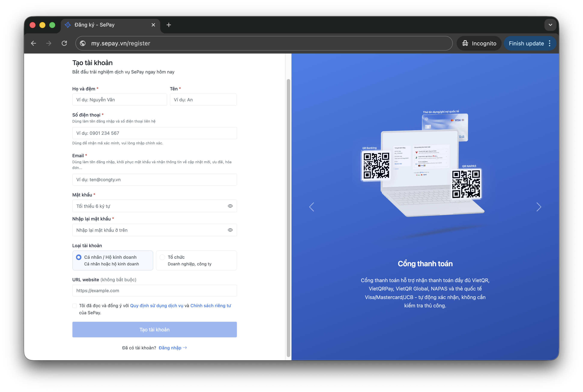Open a new browser tab
The width and height of the screenshot is (583, 392).
pos(169,25)
